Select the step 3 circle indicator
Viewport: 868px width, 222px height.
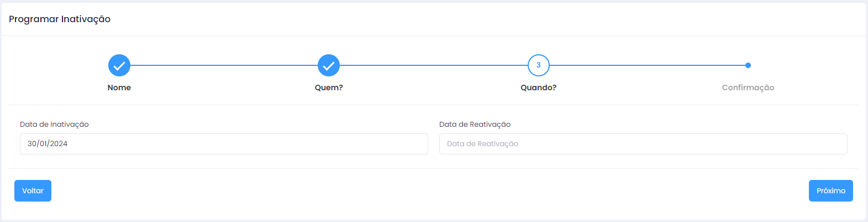(539, 65)
